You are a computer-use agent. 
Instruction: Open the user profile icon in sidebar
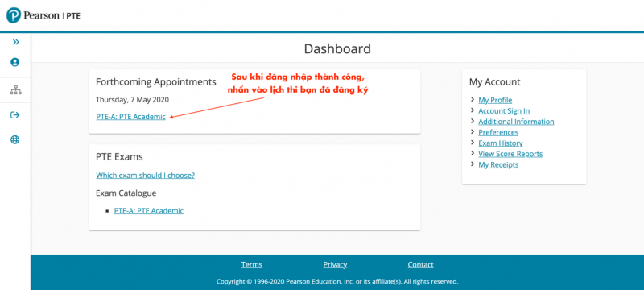[x=15, y=63]
